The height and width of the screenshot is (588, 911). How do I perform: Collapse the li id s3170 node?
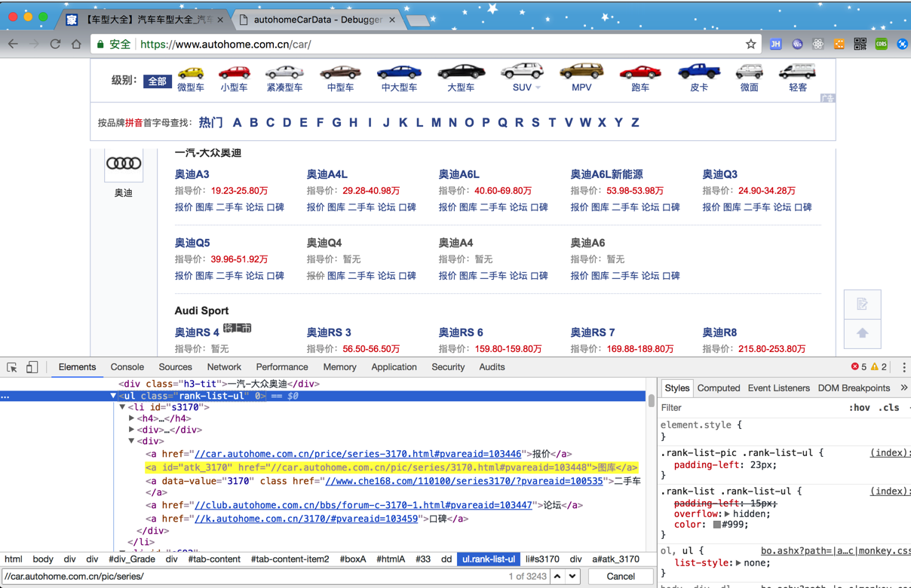pos(122,407)
